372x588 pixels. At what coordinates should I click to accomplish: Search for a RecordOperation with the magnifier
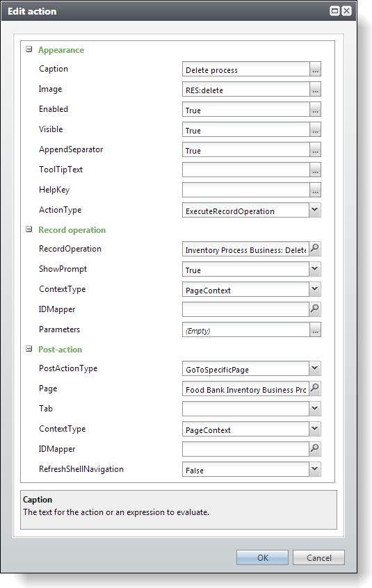point(315,249)
